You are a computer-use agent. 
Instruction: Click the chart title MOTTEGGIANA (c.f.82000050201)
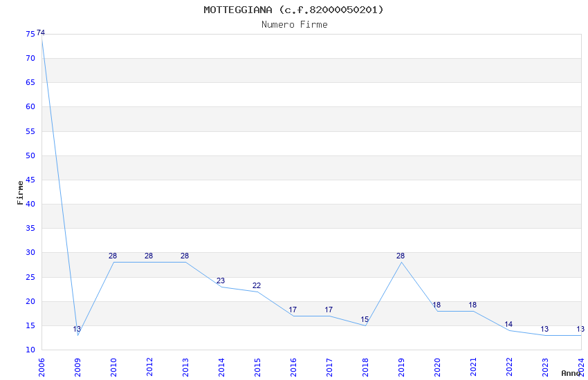(x=293, y=10)
